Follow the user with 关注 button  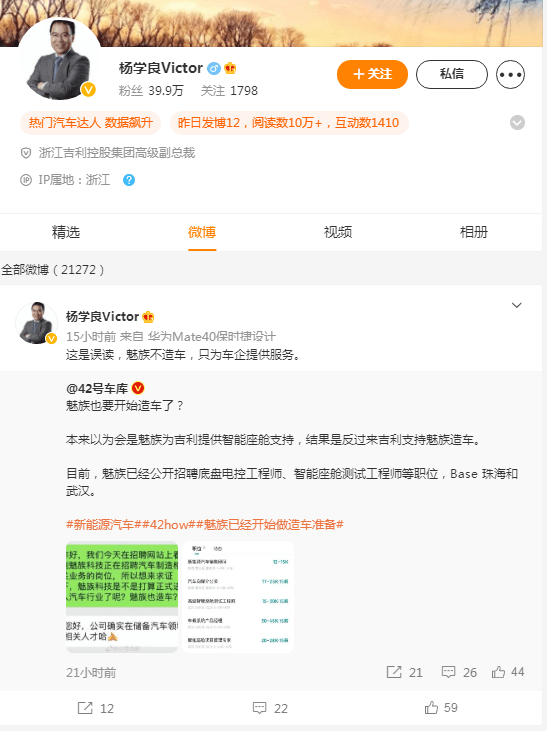point(373,75)
